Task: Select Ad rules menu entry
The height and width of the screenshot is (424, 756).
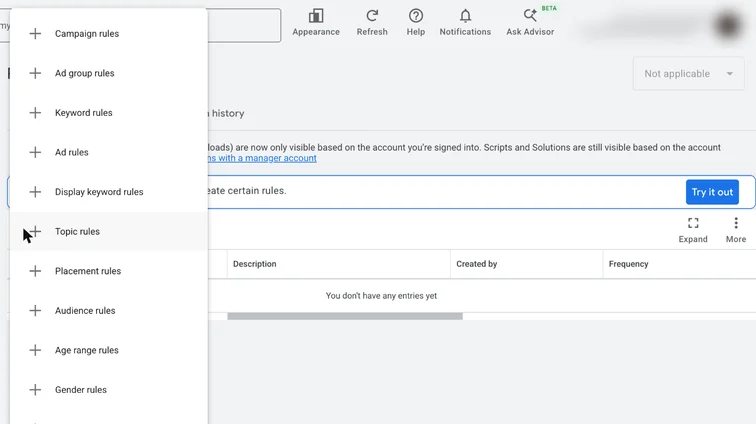Action: (109, 152)
